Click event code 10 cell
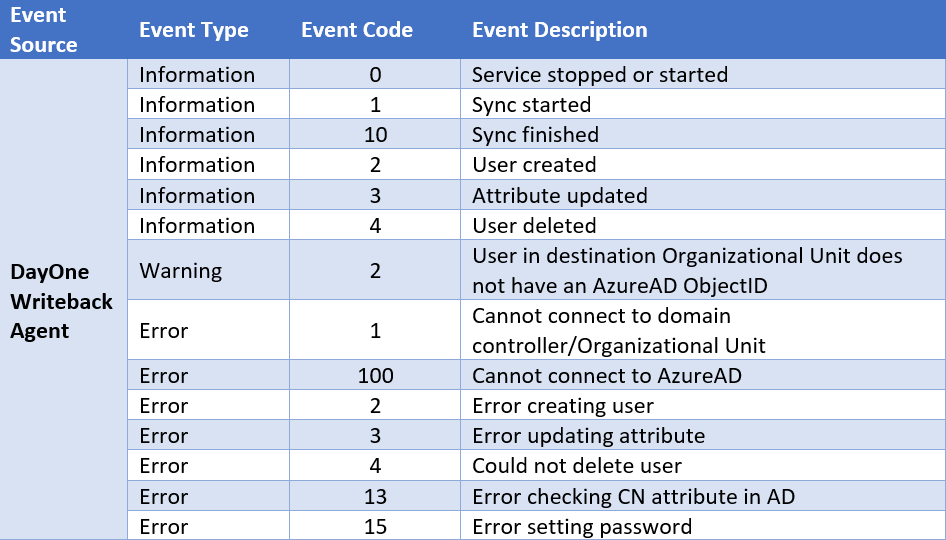The width and height of the screenshot is (946, 540). point(375,135)
